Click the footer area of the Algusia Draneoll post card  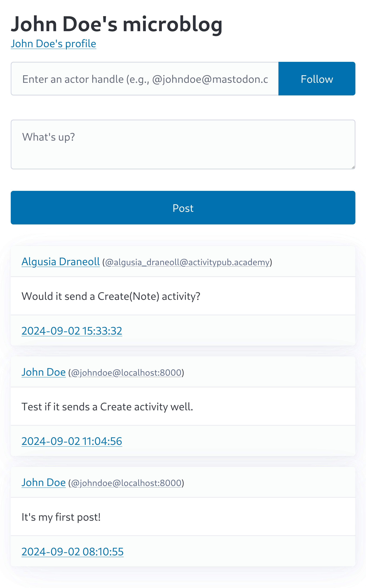tap(230, 331)
